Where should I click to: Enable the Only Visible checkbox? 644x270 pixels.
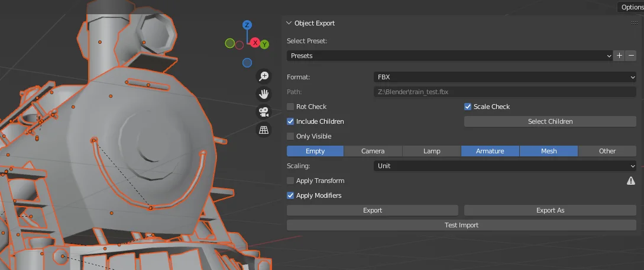pyautogui.click(x=290, y=136)
